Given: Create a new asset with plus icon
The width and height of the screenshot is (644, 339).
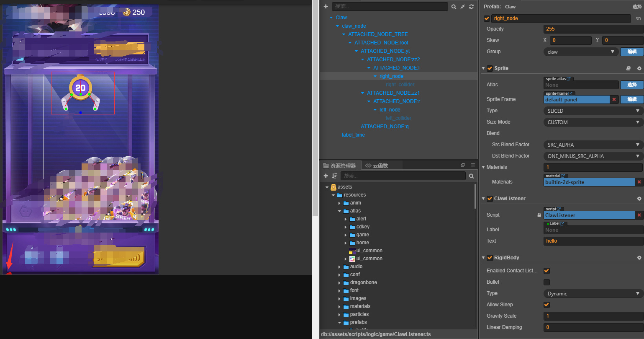Looking at the screenshot, I should (x=326, y=176).
